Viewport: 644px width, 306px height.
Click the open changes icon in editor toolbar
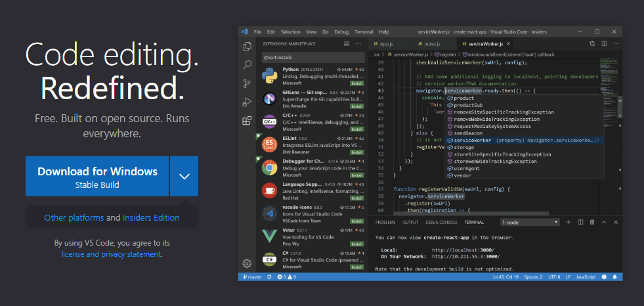[592, 43]
